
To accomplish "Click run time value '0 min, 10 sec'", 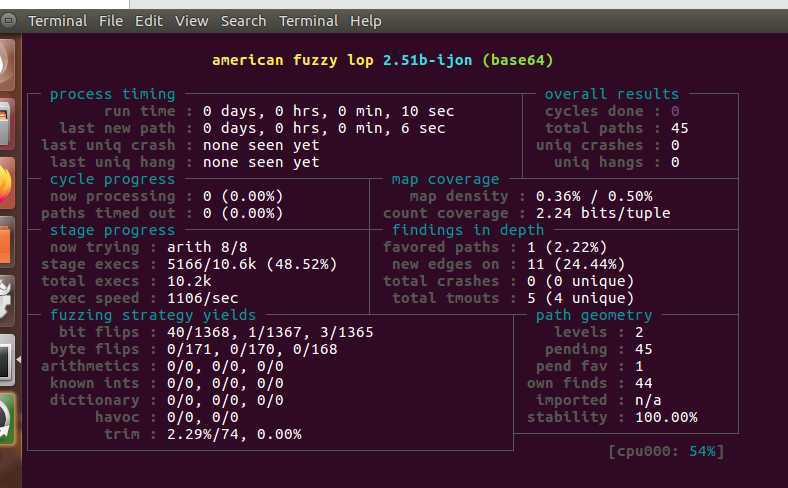I will (396, 111).
